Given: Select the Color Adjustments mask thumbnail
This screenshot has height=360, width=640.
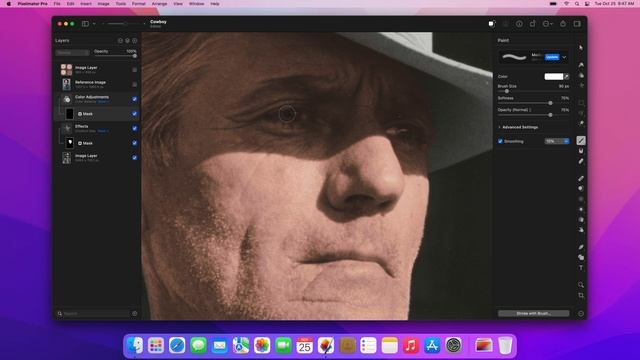Looking at the screenshot, I should click(69, 114).
